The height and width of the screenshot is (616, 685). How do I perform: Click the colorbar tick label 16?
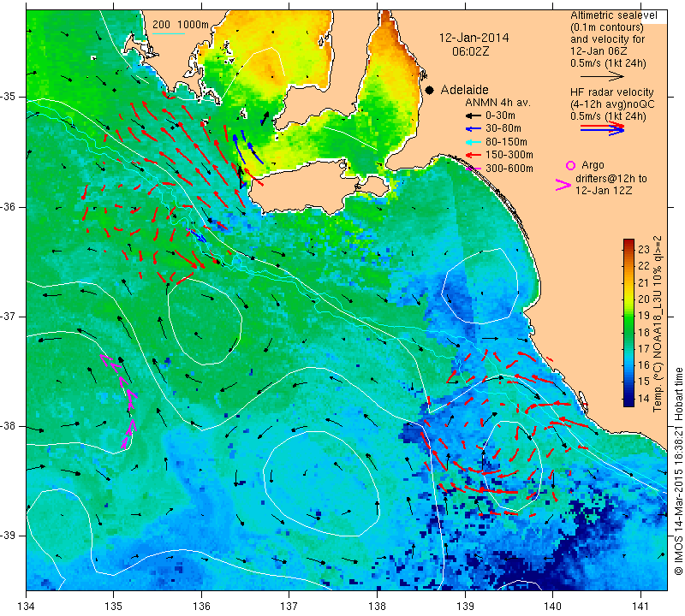(644, 365)
